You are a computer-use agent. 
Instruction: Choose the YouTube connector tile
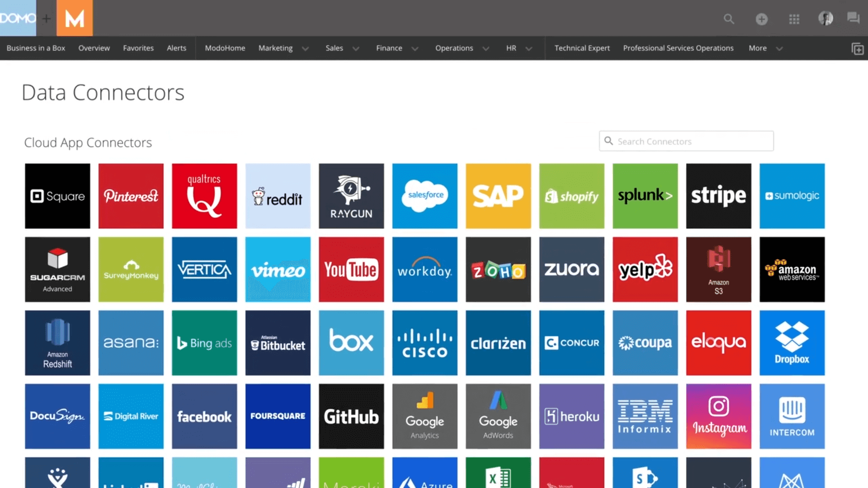351,269
